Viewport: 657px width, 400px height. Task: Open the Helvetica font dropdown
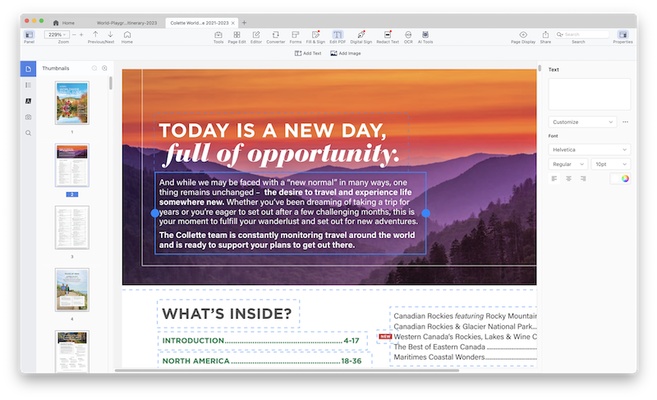pos(589,150)
